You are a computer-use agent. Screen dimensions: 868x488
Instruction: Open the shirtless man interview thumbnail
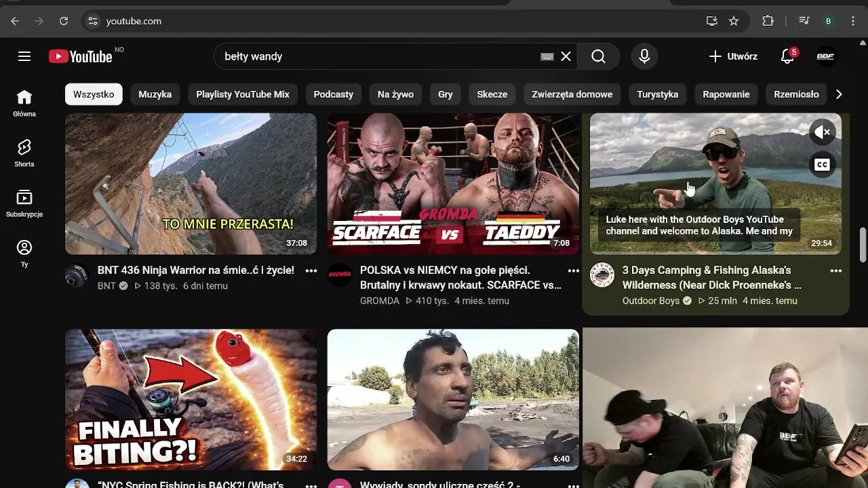[453, 400]
